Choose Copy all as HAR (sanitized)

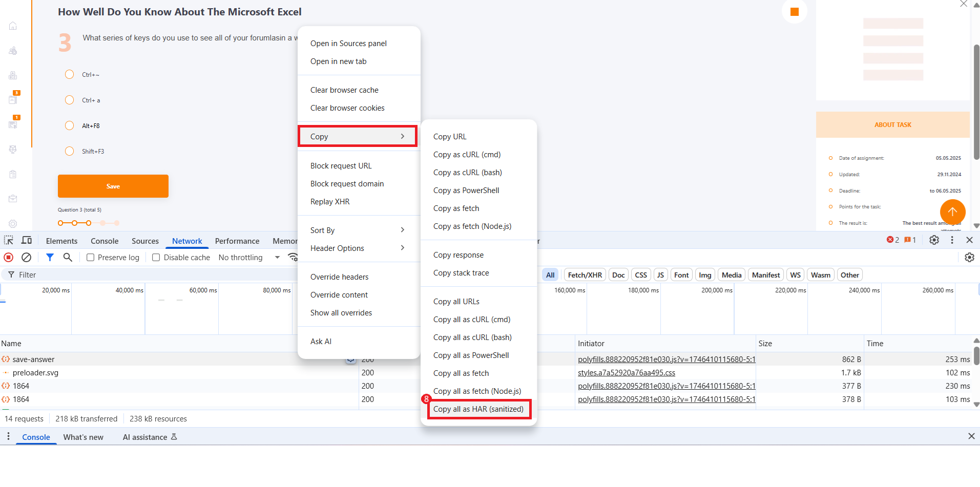[x=478, y=409]
